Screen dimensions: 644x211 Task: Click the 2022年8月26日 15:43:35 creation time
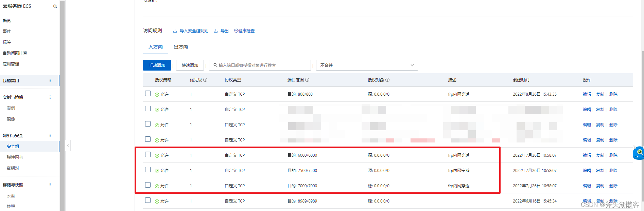[535, 94]
